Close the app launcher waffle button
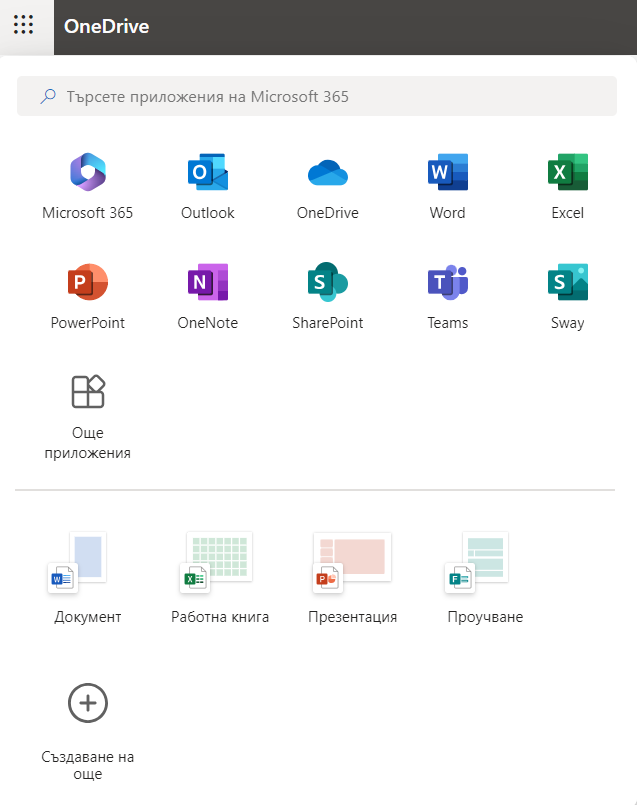 [24, 25]
